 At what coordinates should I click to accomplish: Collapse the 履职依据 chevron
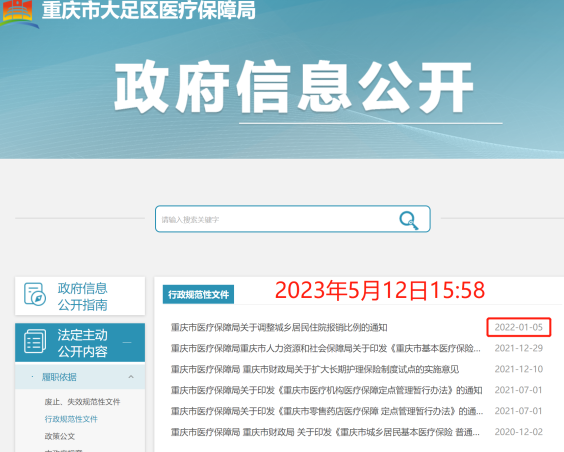tap(131, 377)
